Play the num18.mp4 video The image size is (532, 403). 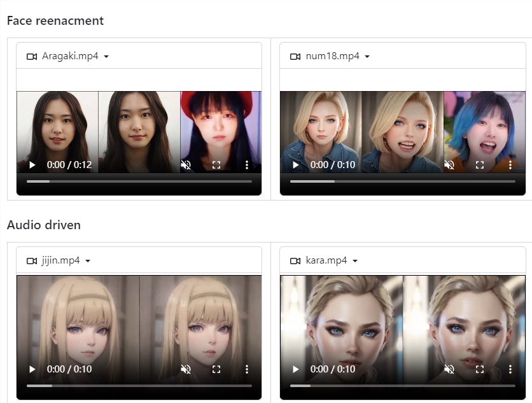coord(295,165)
